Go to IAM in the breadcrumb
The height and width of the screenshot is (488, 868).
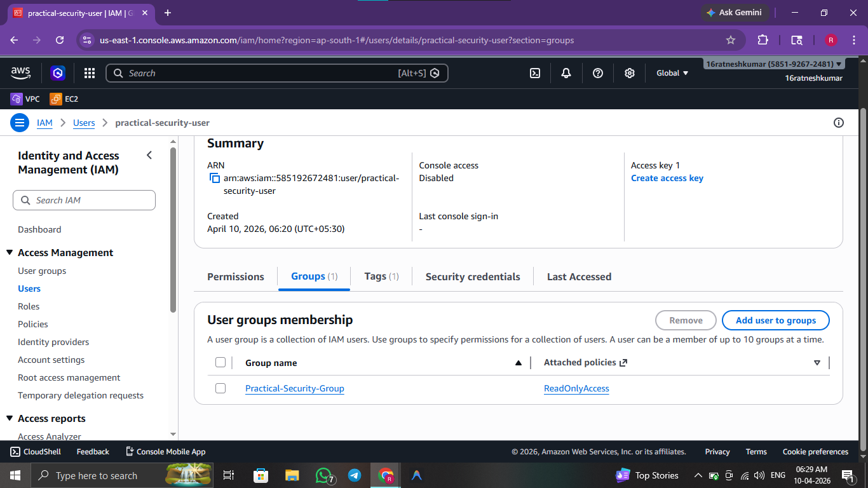pos(44,123)
